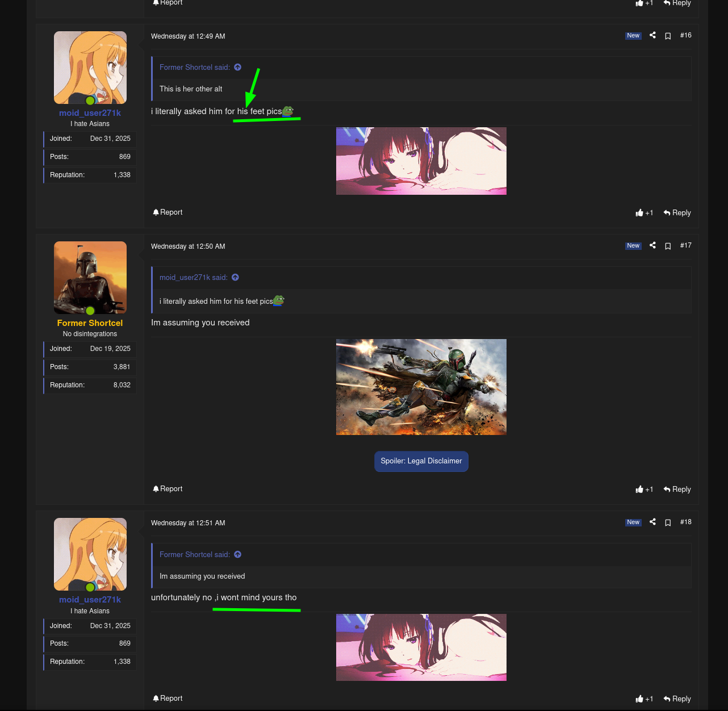The height and width of the screenshot is (711, 728).
Task: Like post #17 with +1
Action: click(x=644, y=490)
